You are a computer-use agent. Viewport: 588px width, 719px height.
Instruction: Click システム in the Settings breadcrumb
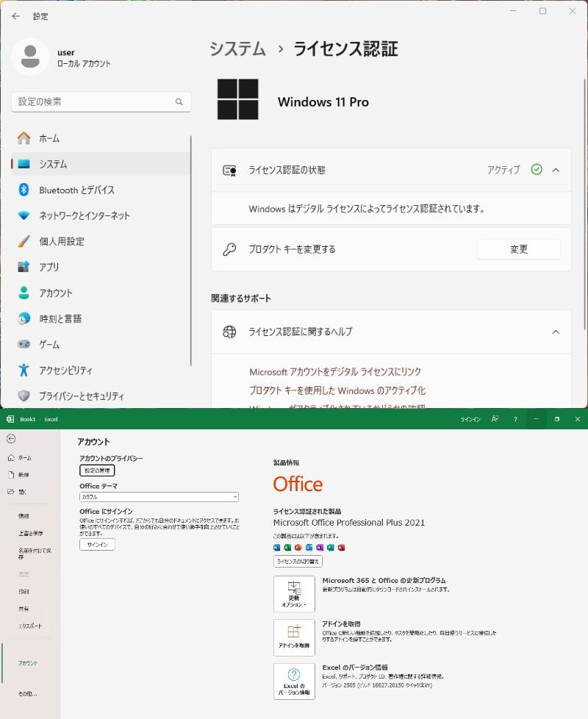(237, 49)
